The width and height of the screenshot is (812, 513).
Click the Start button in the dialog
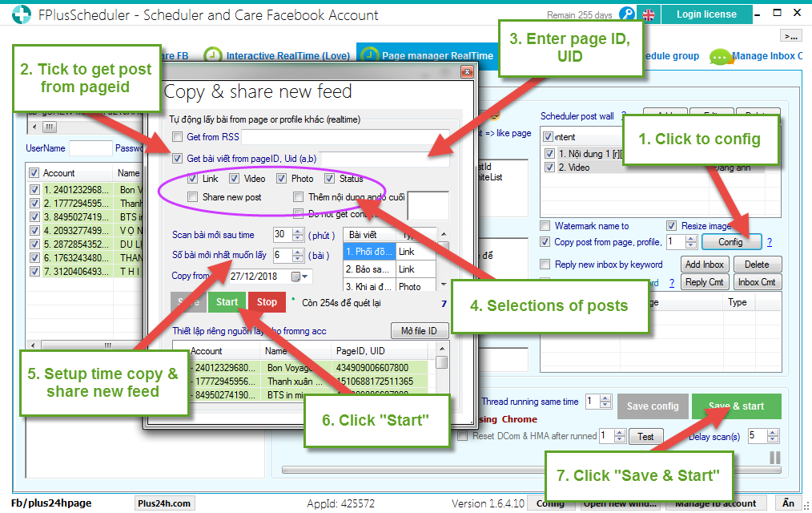click(x=227, y=302)
